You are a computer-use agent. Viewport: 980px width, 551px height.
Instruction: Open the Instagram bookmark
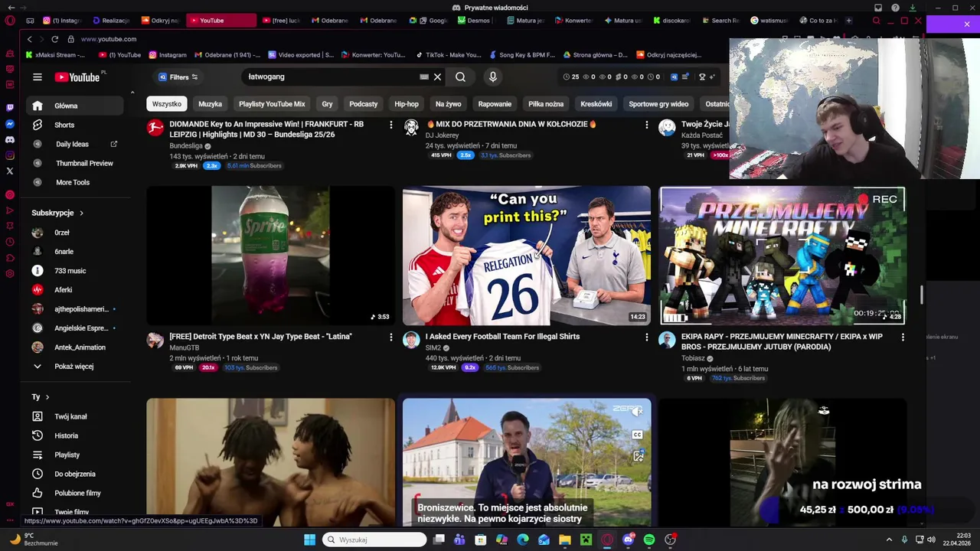point(168,55)
